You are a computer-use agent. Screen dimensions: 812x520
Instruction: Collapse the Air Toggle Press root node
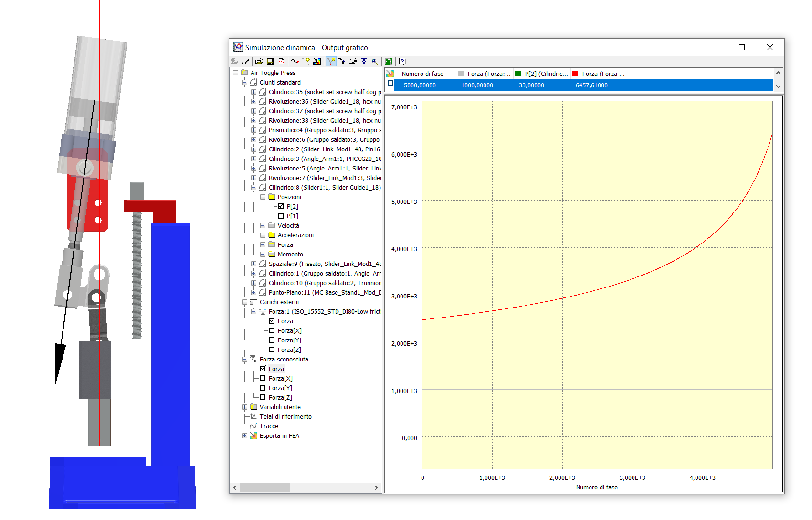click(x=235, y=73)
